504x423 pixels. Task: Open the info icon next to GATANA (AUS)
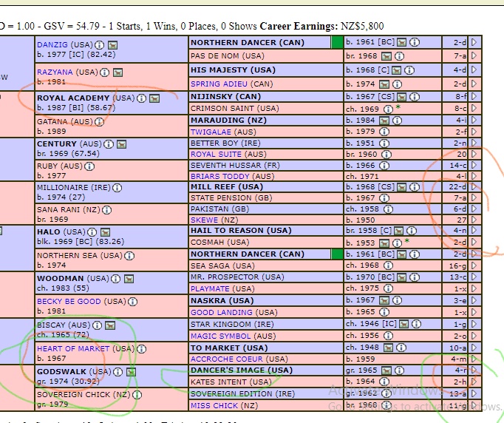(x=99, y=121)
